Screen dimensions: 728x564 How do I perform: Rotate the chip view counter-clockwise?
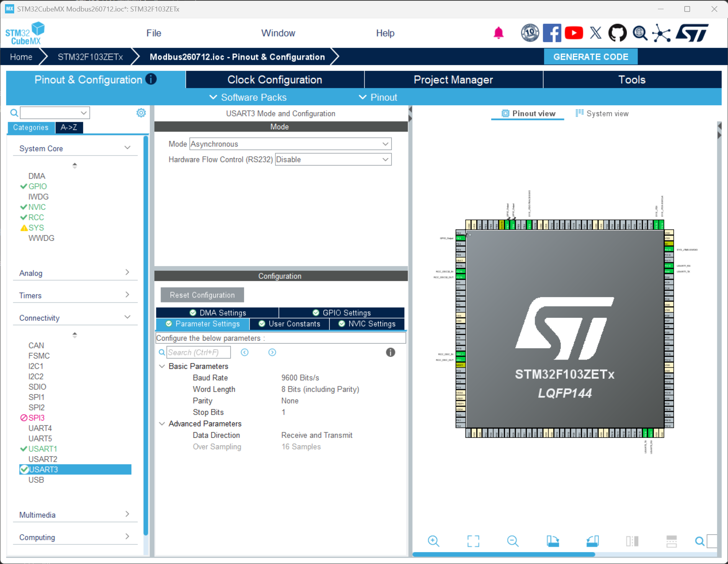pyautogui.click(x=592, y=541)
